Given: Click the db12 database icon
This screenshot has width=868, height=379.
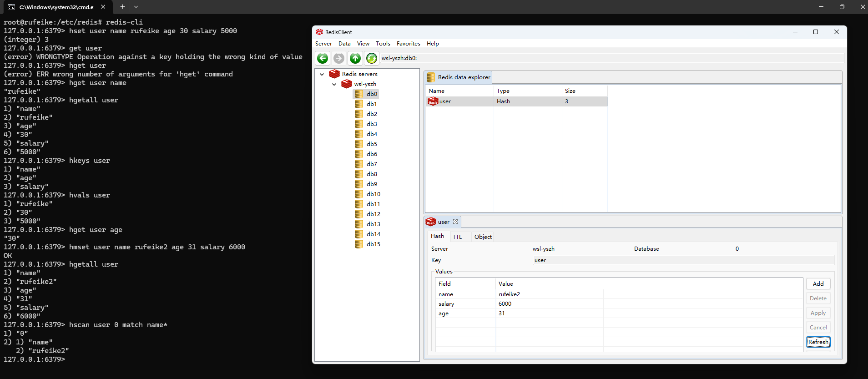Looking at the screenshot, I should [x=359, y=214].
